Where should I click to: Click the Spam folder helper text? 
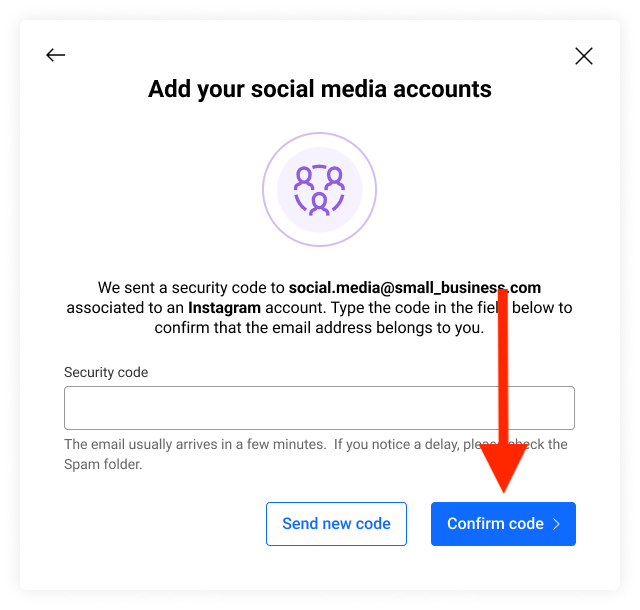click(103, 464)
